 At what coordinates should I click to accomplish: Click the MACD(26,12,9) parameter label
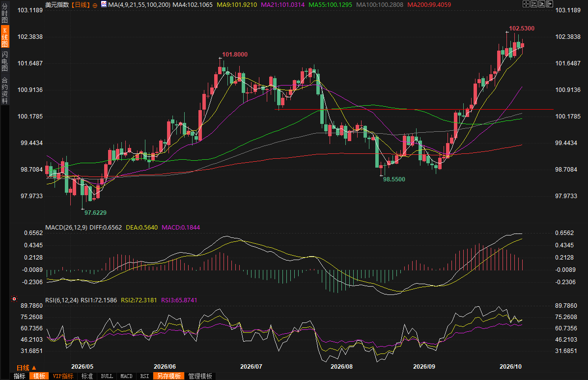point(67,227)
